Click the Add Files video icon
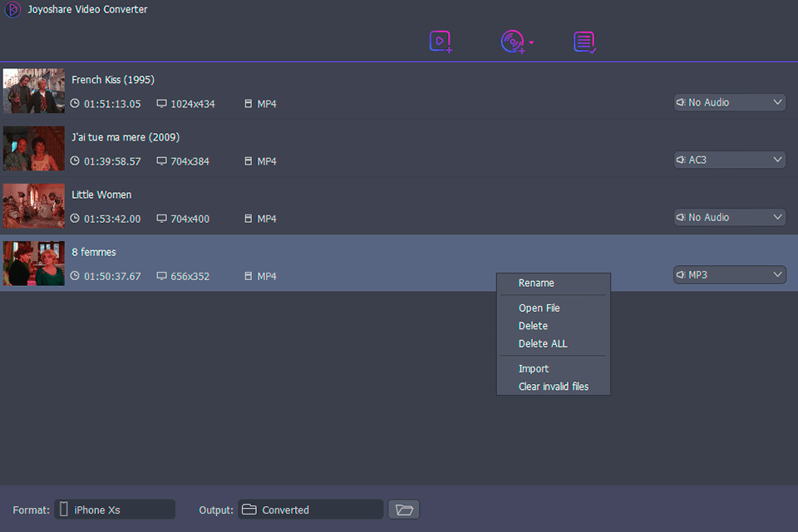 pyautogui.click(x=441, y=42)
